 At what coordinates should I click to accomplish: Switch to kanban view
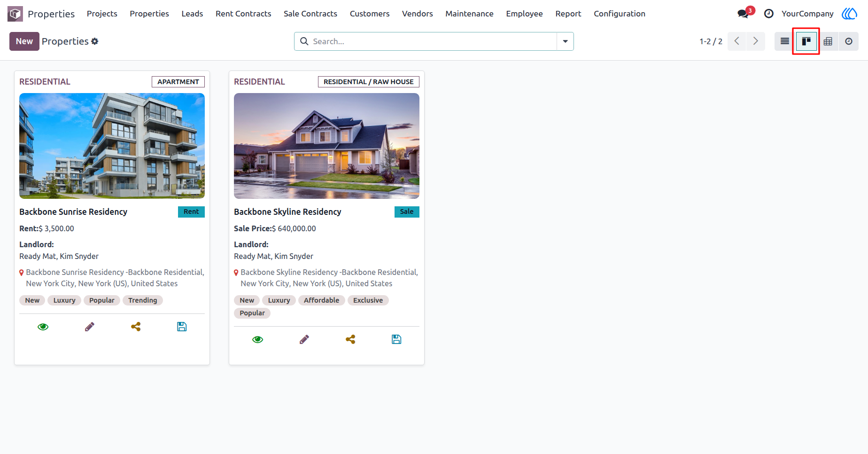pos(806,41)
